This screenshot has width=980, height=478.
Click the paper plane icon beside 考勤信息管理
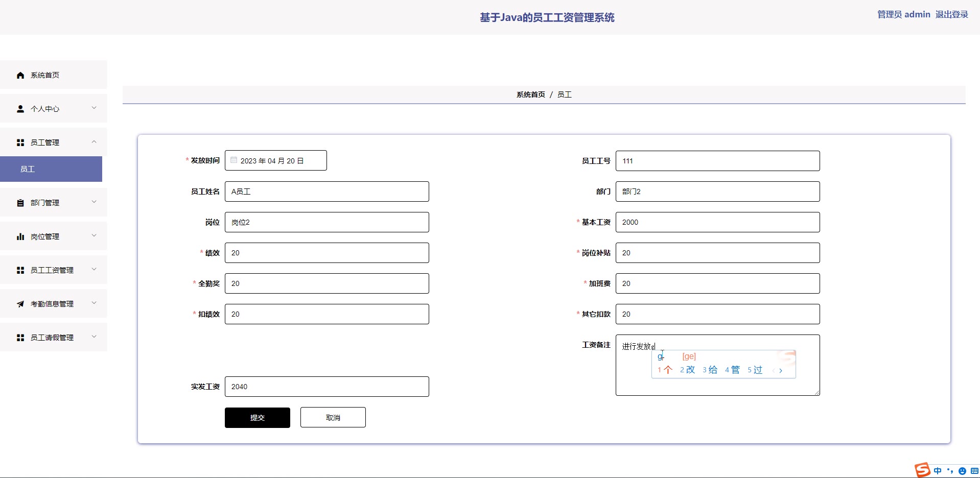(20, 304)
